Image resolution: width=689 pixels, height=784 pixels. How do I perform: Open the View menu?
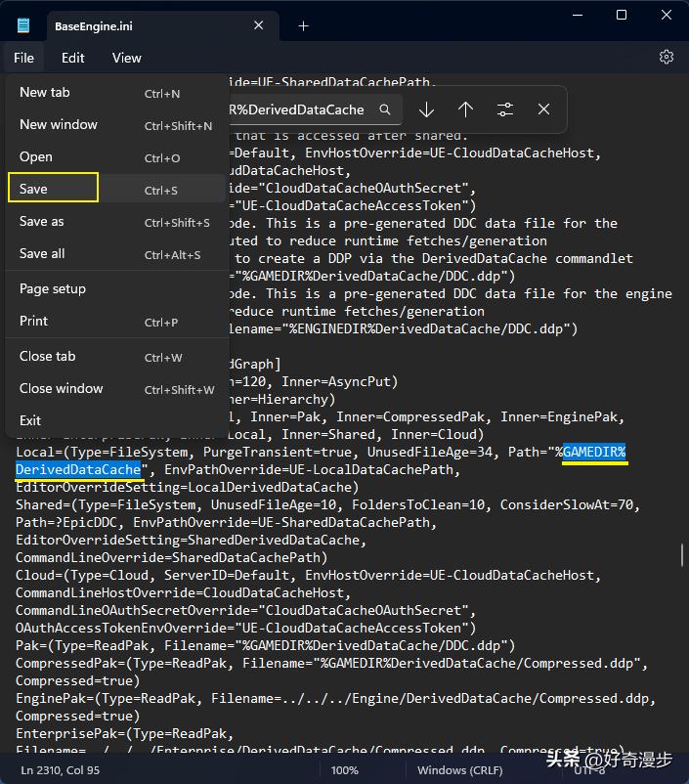[x=126, y=58]
